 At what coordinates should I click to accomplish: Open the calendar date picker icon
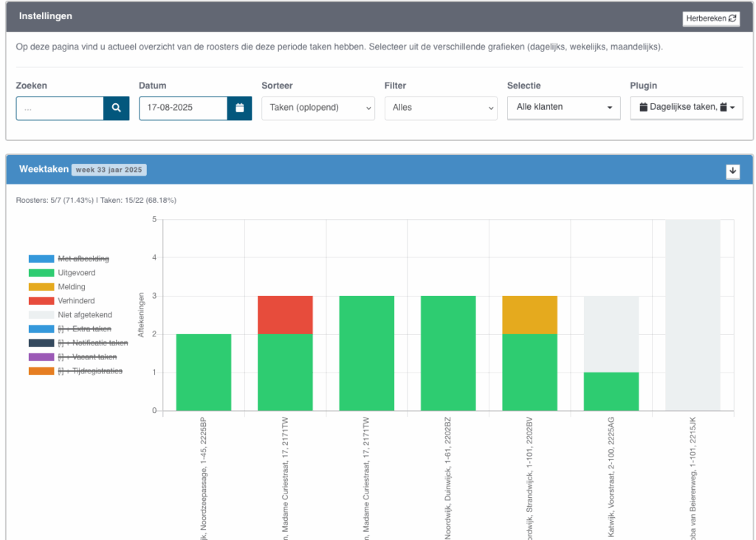(239, 108)
